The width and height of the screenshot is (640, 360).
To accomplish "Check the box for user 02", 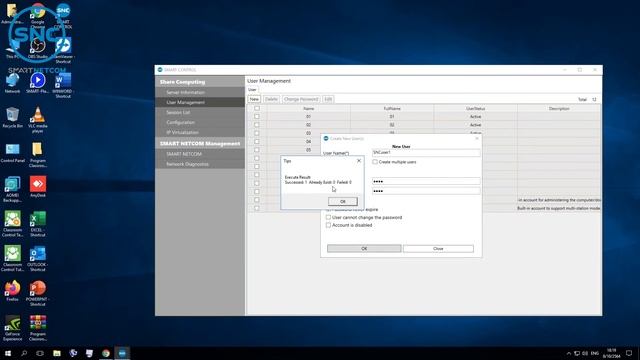I will click(257, 125).
